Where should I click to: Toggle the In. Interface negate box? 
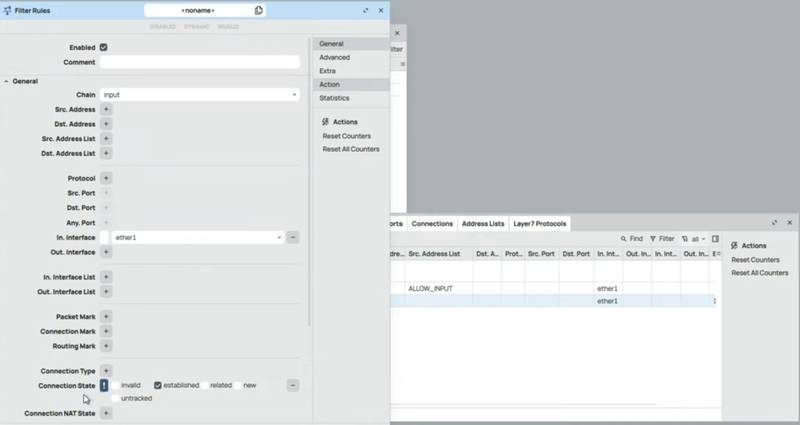[104, 237]
